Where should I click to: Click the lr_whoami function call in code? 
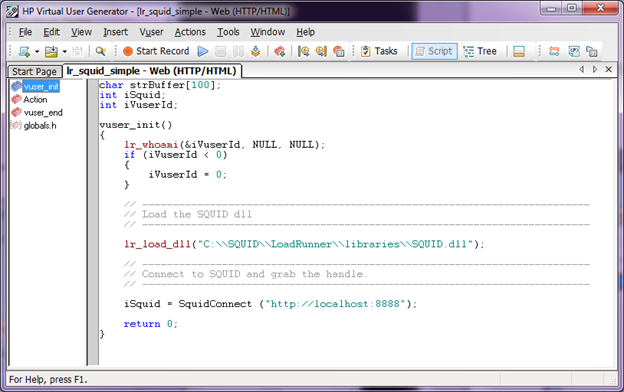click(151, 144)
